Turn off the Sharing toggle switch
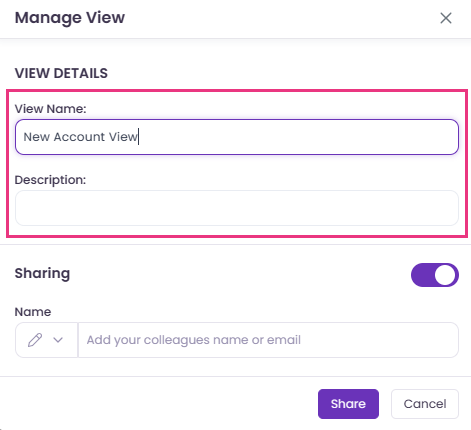The width and height of the screenshot is (471, 430). pyautogui.click(x=435, y=275)
